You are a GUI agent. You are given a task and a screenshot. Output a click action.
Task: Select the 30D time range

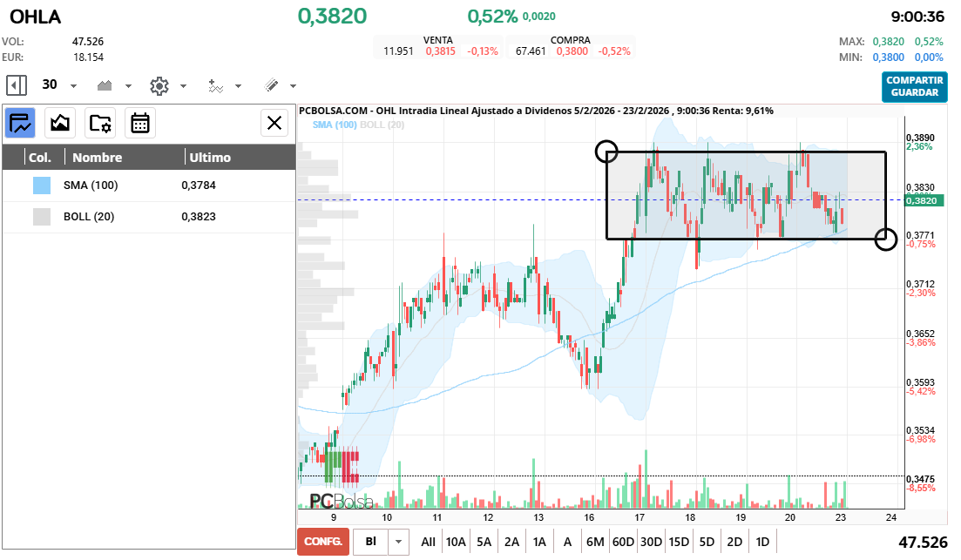(x=651, y=542)
